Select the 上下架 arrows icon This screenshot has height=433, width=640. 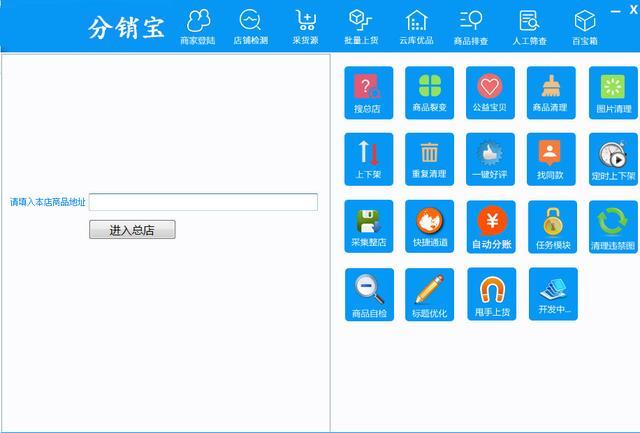(x=368, y=159)
